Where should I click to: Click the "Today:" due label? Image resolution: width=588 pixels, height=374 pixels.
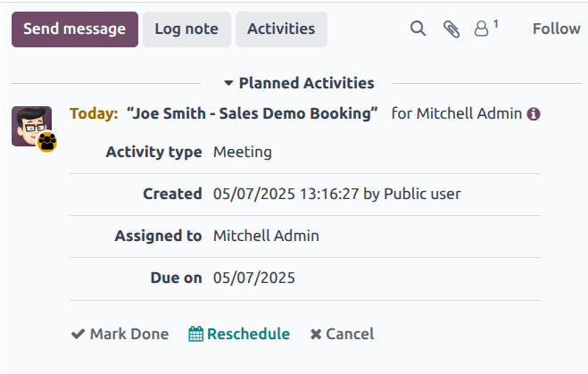click(94, 113)
